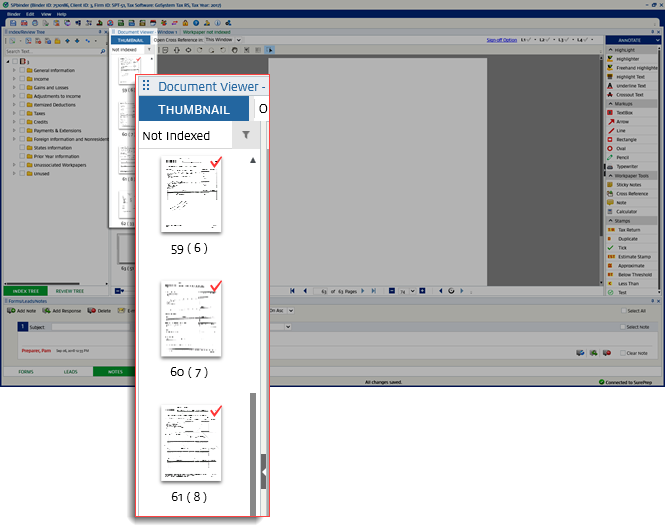Screen dimensions: 665x532
Task: Select the hand pan tool in viewer toolbar
Action: pos(235,50)
